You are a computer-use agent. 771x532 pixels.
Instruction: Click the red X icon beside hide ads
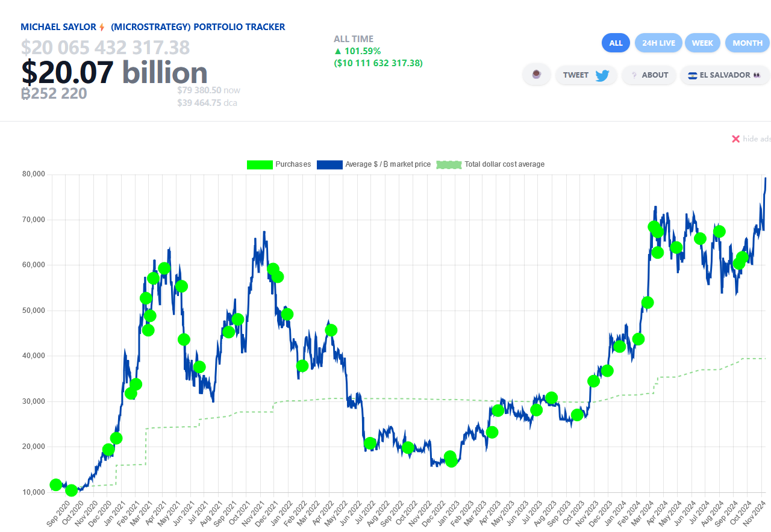click(735, 139)
